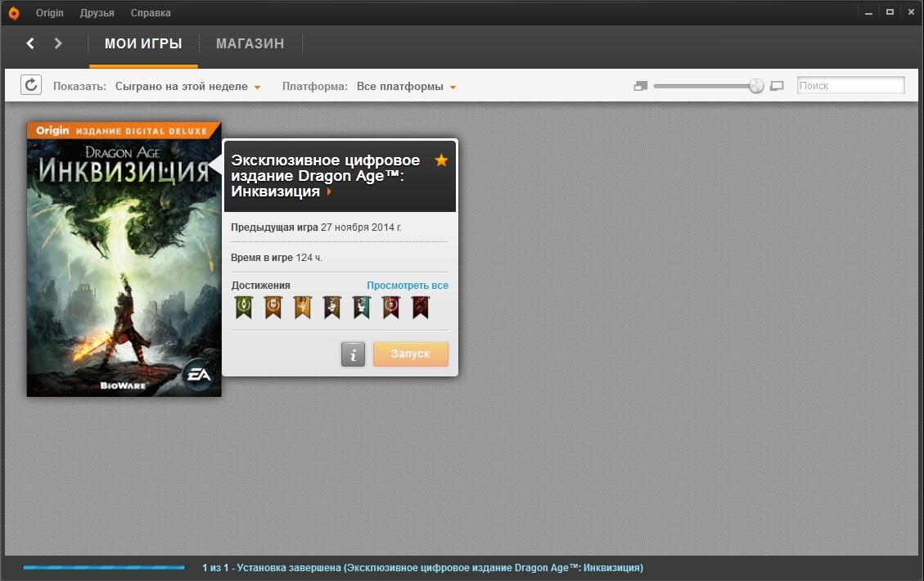Click the seventh dark red achievement banner
This screenshot has width=924, height=581.
(420, 307)
